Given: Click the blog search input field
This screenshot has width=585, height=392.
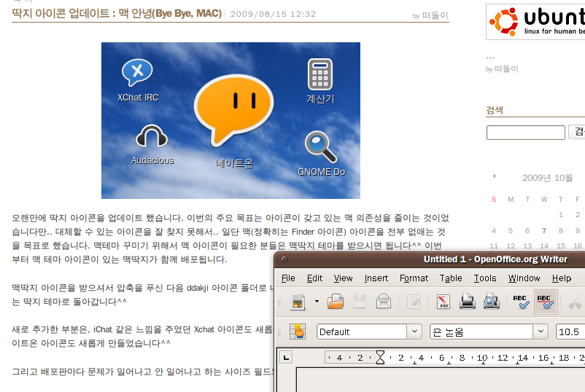Looking at the screenshot, I should [526, 133].
